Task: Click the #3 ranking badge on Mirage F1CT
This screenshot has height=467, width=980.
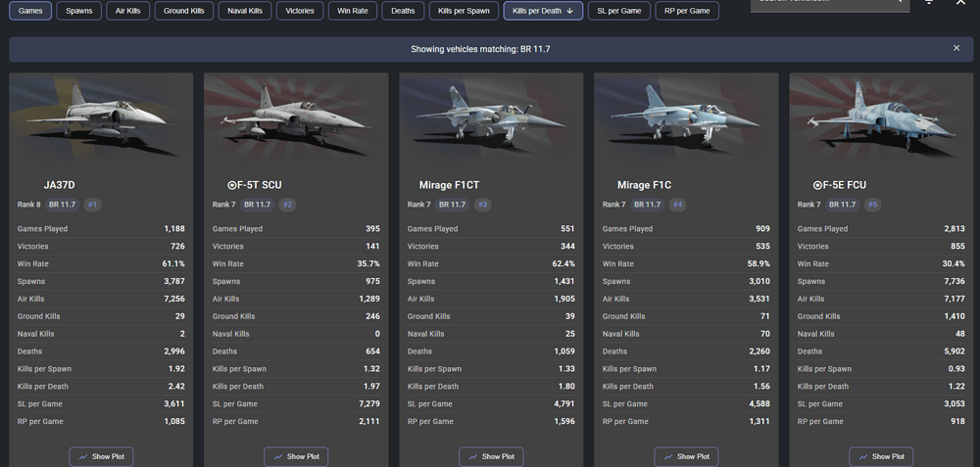Action: (482, 205)
